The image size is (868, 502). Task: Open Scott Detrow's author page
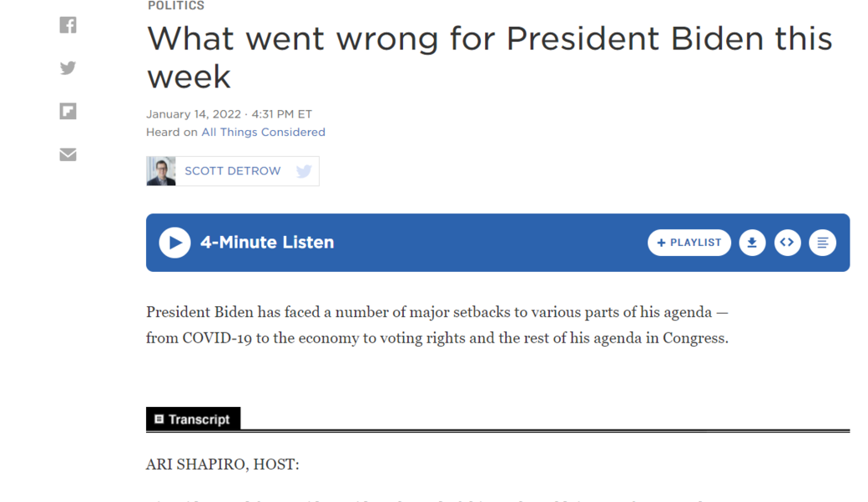coord(233,171)
